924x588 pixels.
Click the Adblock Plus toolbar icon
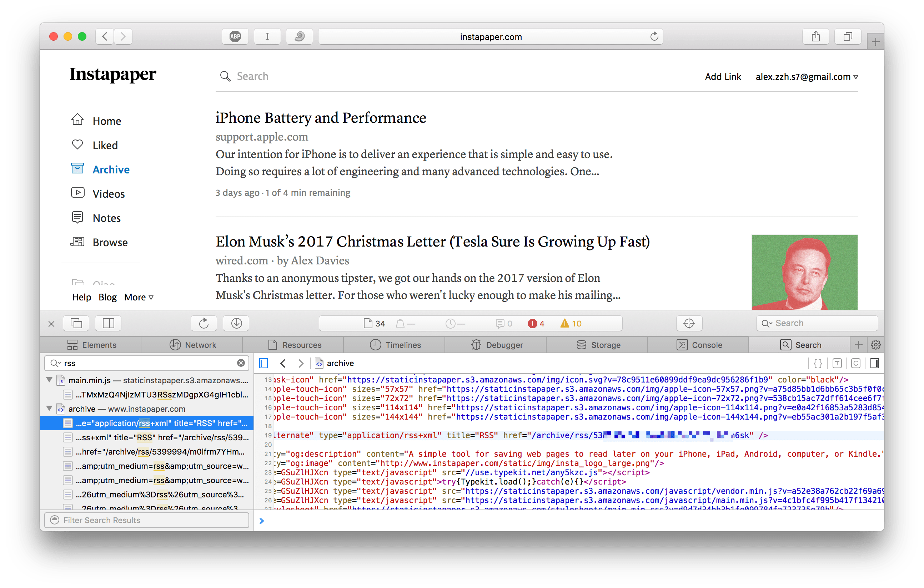click(x=235, y=36)
